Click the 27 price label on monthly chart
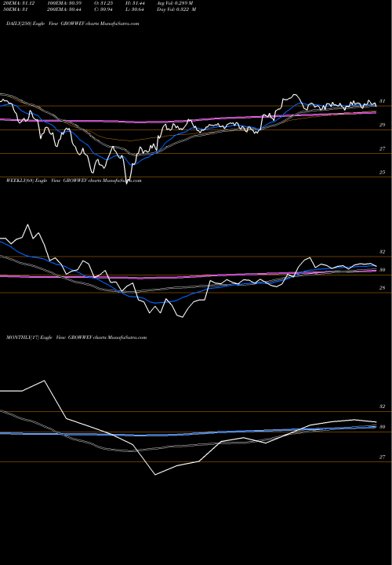The image size is (392, 565). tap(383, 457)
